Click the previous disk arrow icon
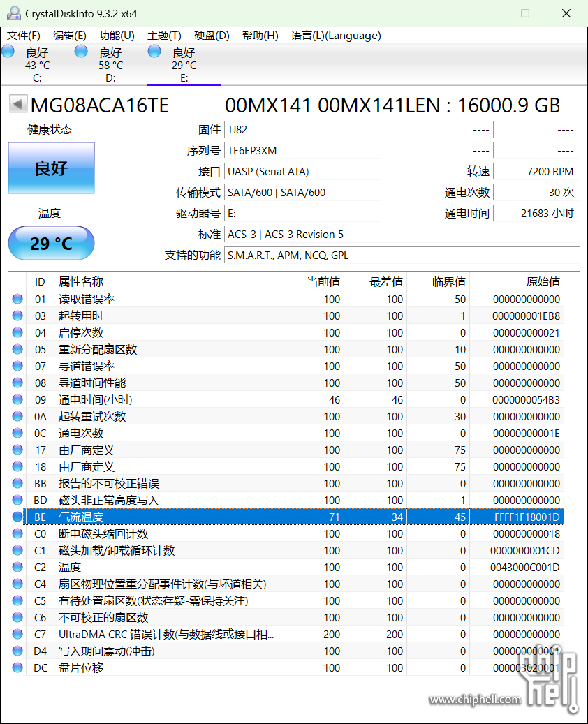 (17, 104)
